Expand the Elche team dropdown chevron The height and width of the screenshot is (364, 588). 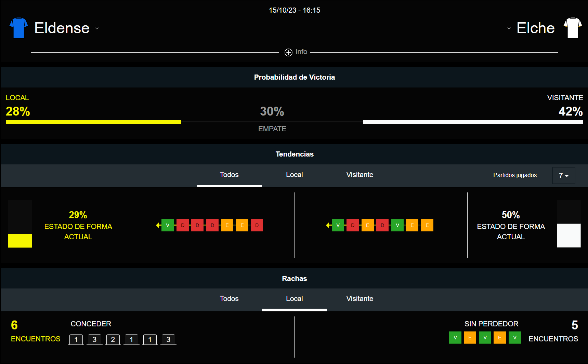(509, 28)
